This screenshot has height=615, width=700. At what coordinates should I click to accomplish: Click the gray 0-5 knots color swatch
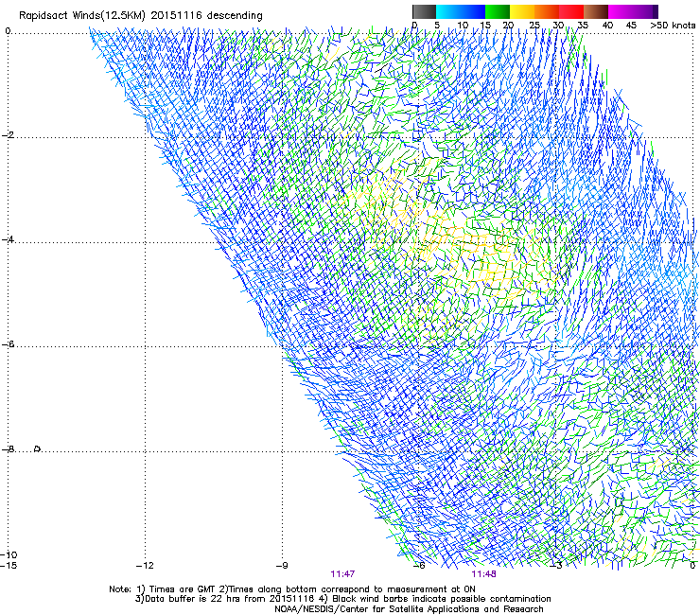(424, 11)
